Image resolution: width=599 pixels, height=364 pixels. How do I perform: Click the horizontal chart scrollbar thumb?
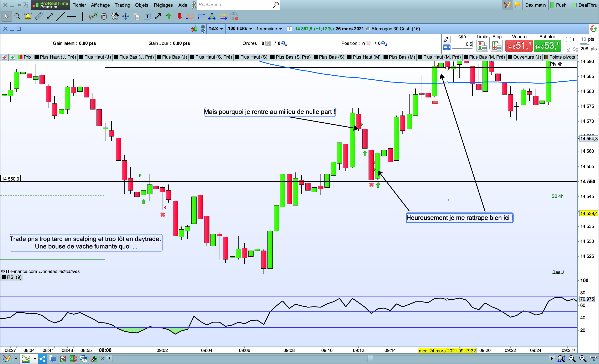coord(370,358)
